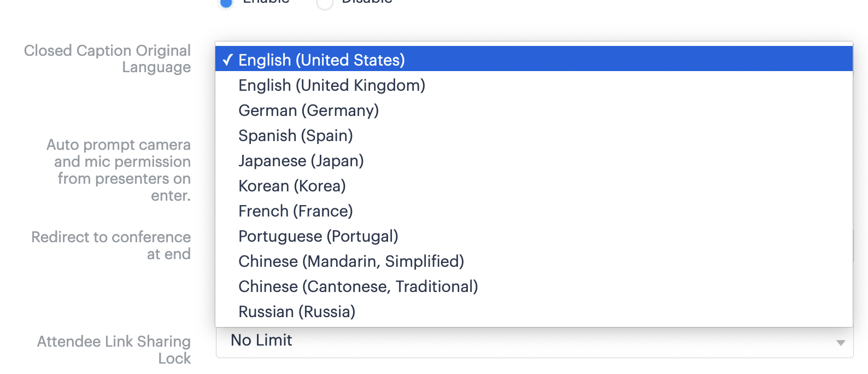Screen dimensions: 868x374
Task: Pick Portuguese (Portugal) in the list
Action: pos(318,236)
